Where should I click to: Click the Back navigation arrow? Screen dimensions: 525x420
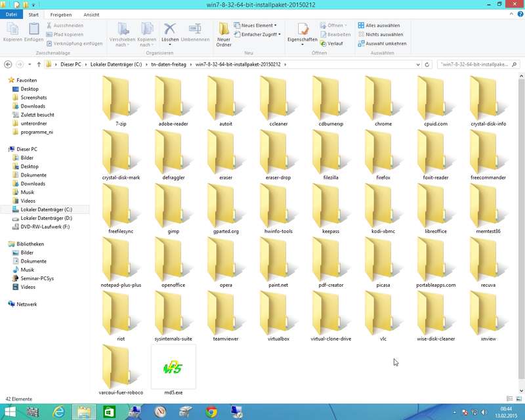coord(9,65)
